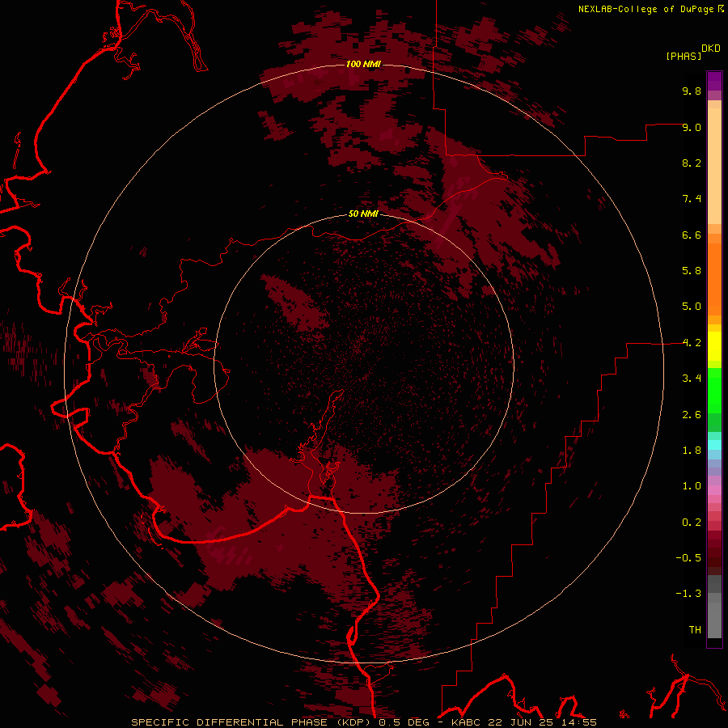Select the -0.5 scale value
728x728 pixels.
(688, 558)
